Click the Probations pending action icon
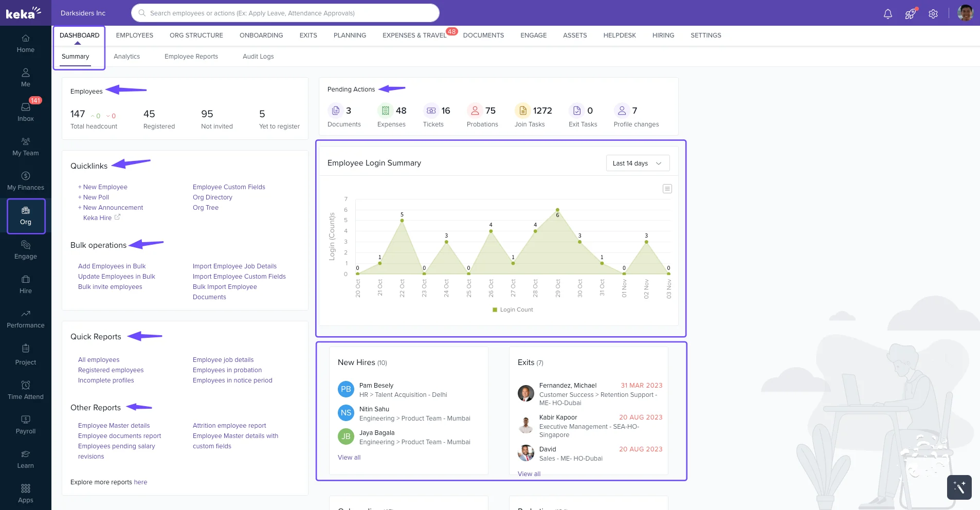Viewport: 980px width, 510px height. point(474,110)
